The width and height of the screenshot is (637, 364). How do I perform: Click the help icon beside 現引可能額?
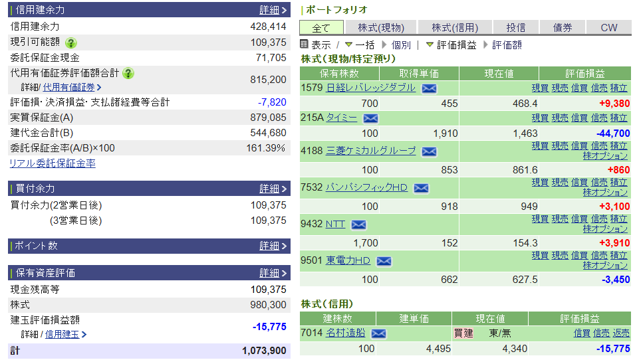(71, 43)
